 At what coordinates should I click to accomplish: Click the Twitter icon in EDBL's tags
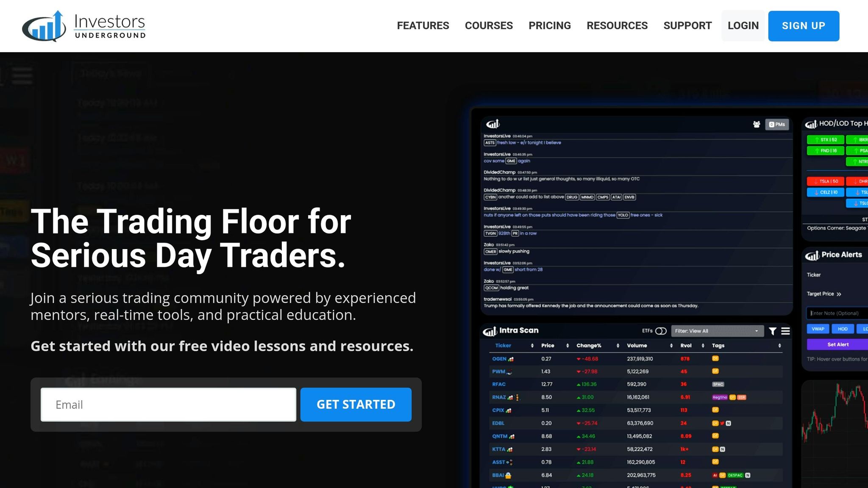tap(722, 423)
